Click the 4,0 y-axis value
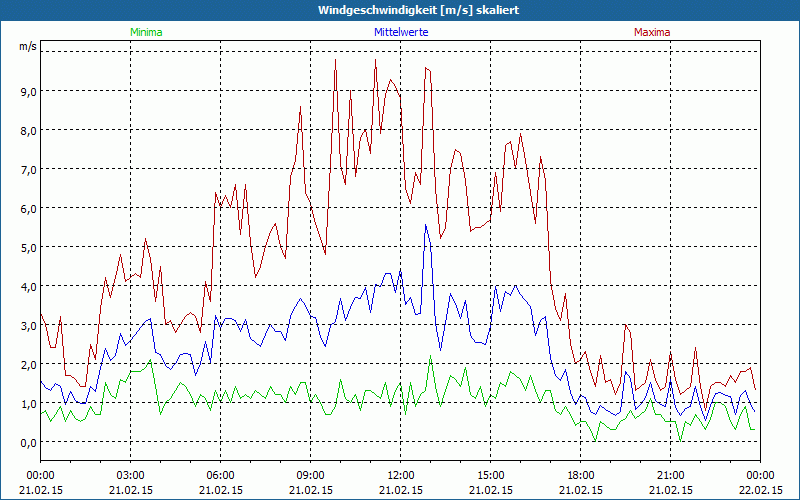This screenshot has width=800, height=500. point(28,287)
